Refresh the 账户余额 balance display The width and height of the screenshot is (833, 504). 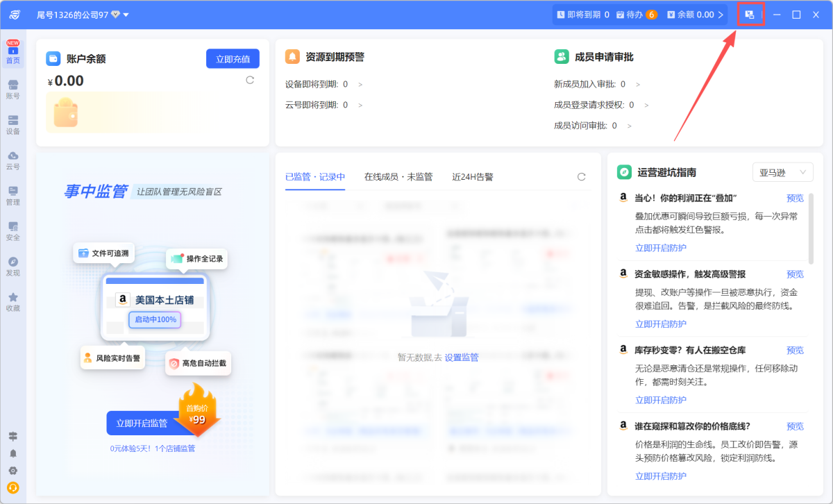point(250,80)
